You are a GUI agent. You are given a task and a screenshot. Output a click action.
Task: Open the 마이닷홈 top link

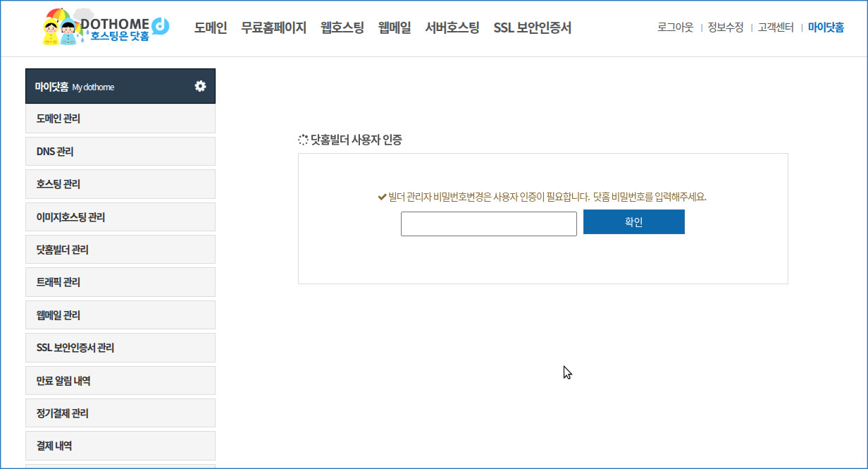(826, 28)
